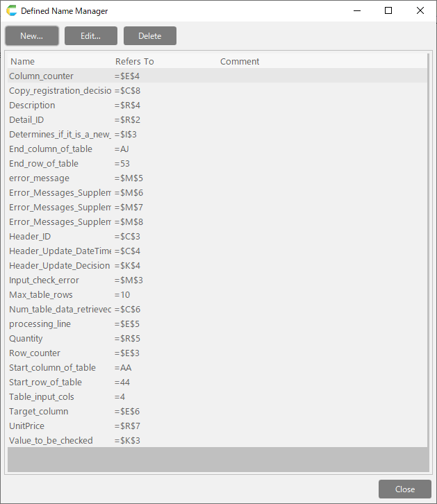Select the UnitPrice defined name

(27, 426)
